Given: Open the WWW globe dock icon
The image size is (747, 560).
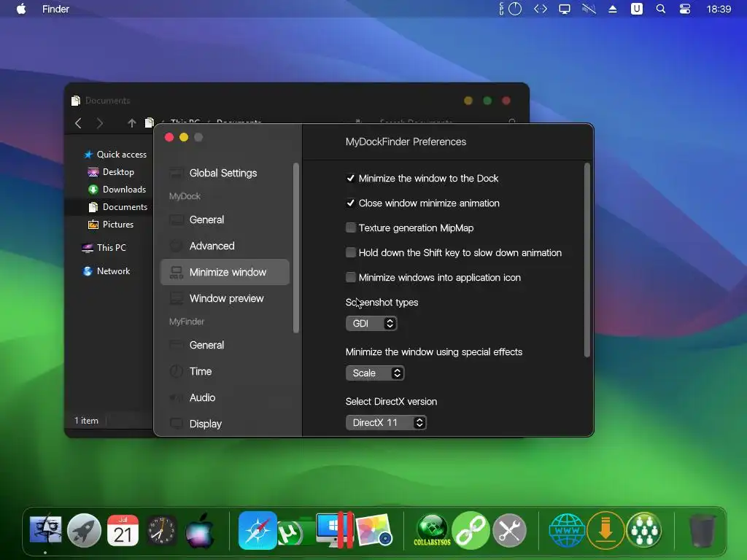Looking at the screenshot, I should point(567,530).
